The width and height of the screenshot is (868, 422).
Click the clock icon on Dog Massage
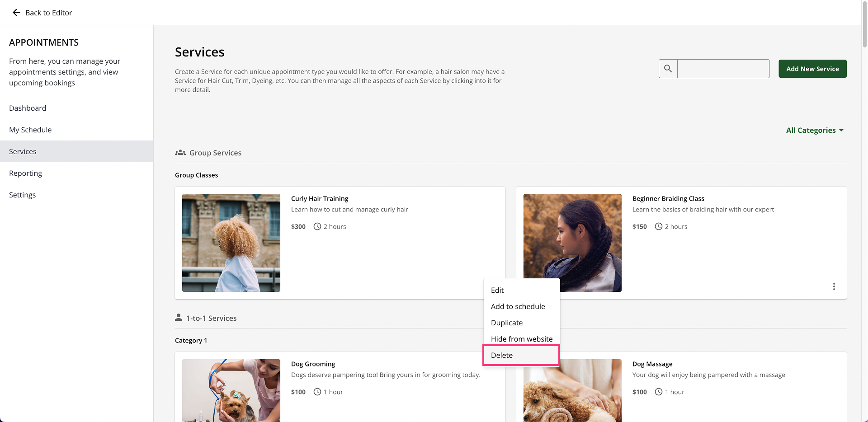(659, 392)
